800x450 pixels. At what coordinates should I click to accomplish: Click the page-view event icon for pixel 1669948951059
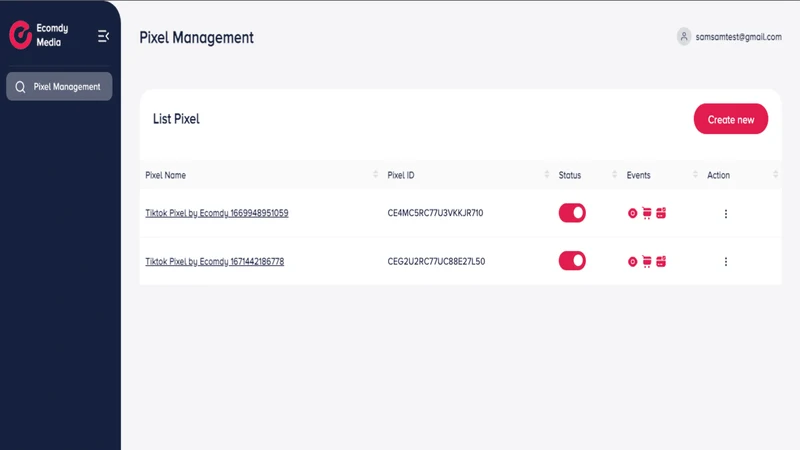(x=632, y=213)
